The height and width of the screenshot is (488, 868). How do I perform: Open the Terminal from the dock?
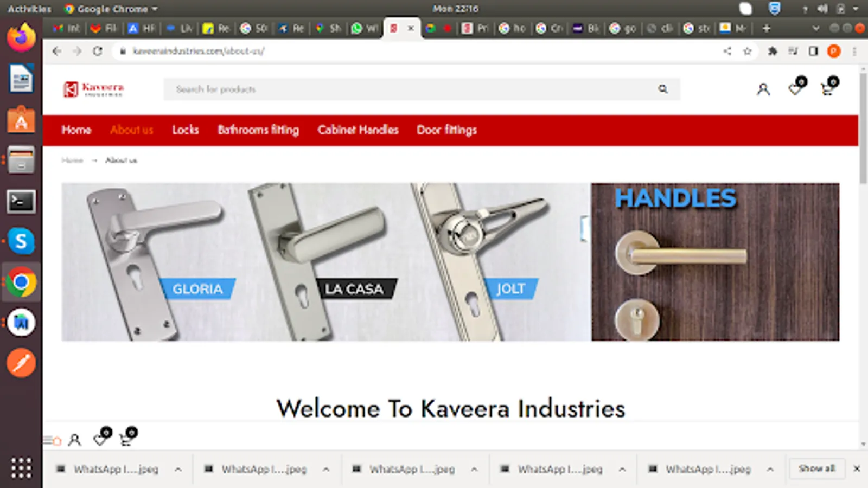pos(21,202)
